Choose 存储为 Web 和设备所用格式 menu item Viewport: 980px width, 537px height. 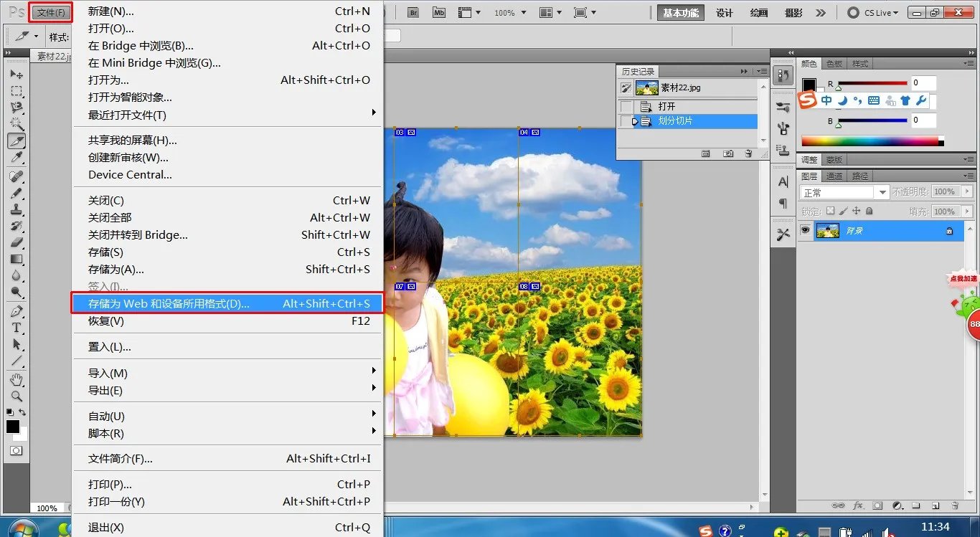pyautogui.click(x=227, y=303)
